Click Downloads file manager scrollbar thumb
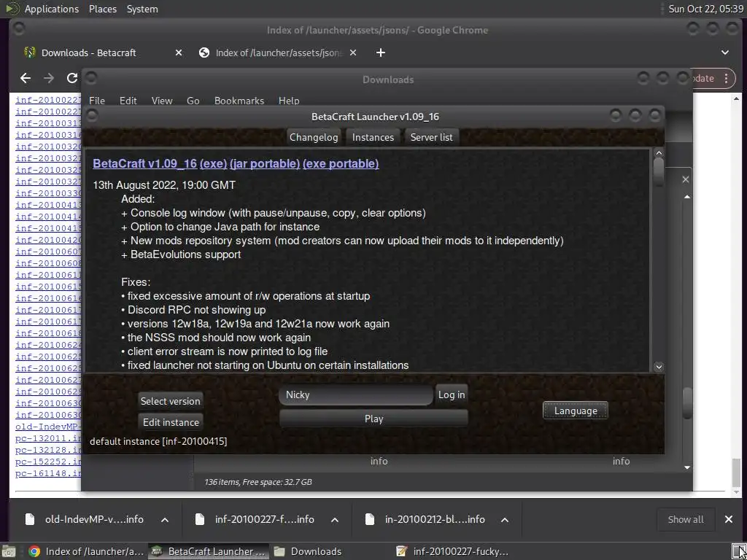Image resolution: width=747 pixels, height=560 pixels. pyautogui.click(x=686, y=403)
